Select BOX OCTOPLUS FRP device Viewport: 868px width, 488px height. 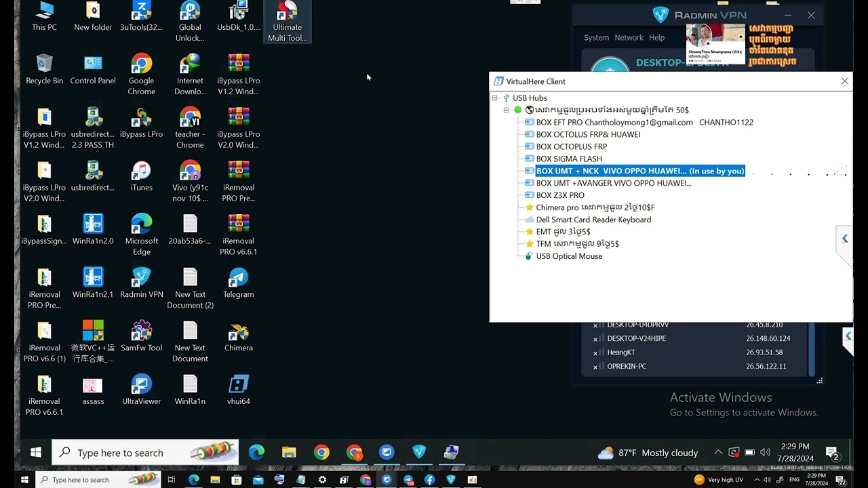(566, 146)
